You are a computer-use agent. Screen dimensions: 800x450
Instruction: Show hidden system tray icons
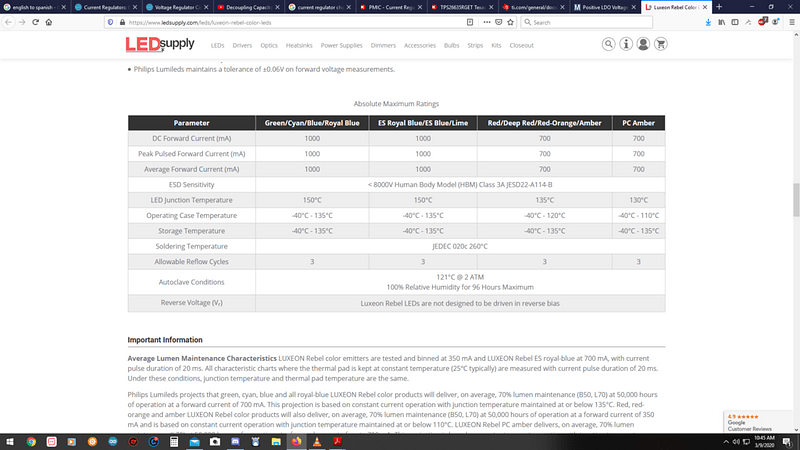pyautogui.click(x=726, y=442)
